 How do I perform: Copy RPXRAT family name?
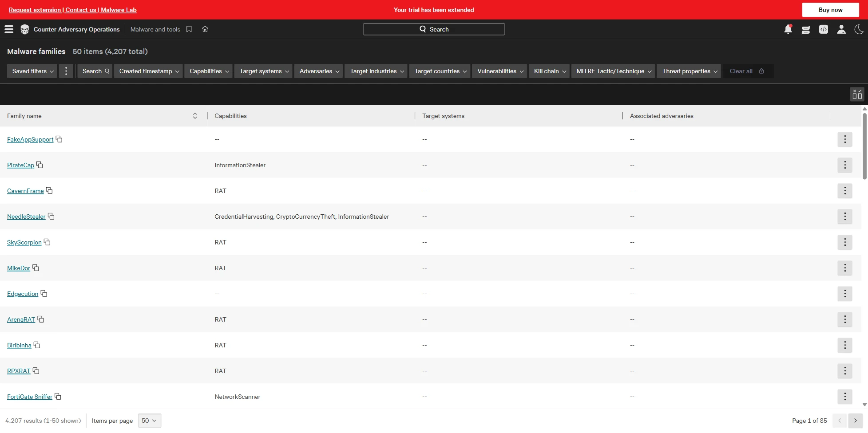pos(36,371)
